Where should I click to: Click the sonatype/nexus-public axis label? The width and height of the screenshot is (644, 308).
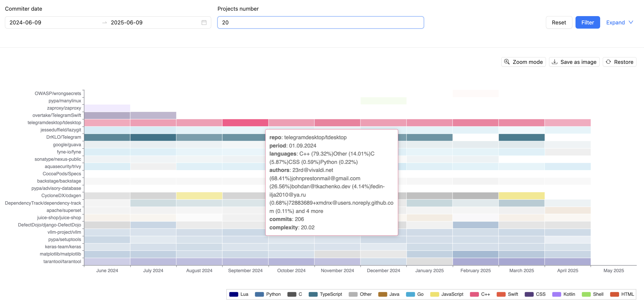(58, 159)
